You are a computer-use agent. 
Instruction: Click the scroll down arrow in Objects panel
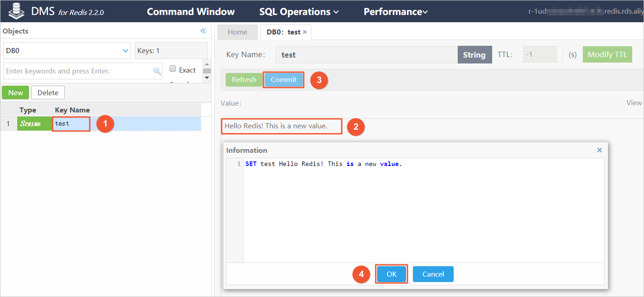click(x=207, y=78)
